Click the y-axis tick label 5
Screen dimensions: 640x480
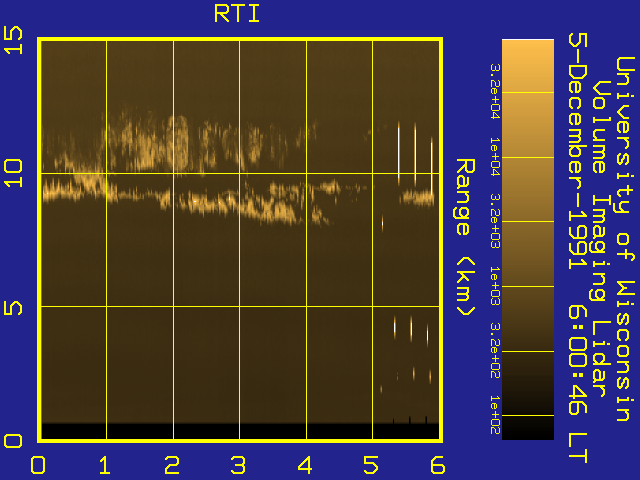coord(13,307)
